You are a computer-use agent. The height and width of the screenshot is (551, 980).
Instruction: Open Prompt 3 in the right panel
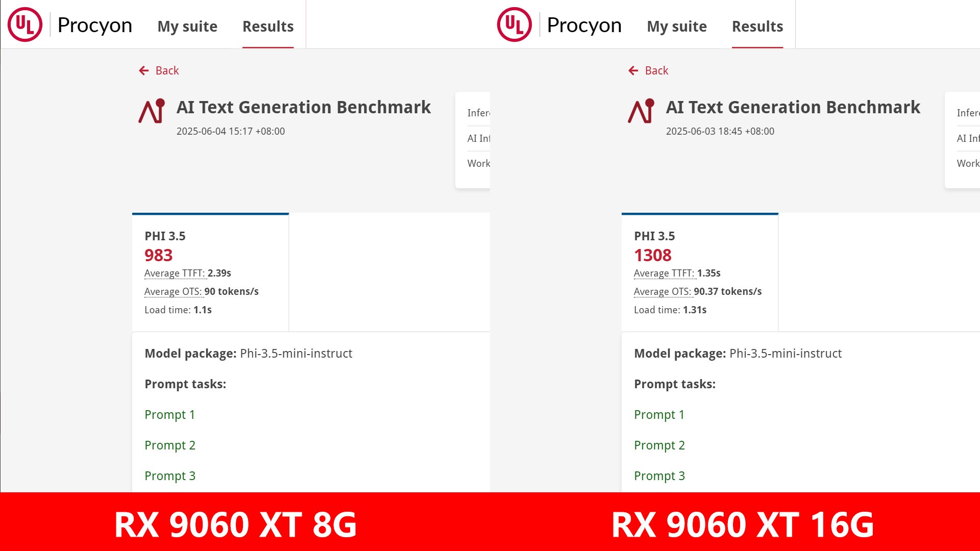click(x=659, y=476)
